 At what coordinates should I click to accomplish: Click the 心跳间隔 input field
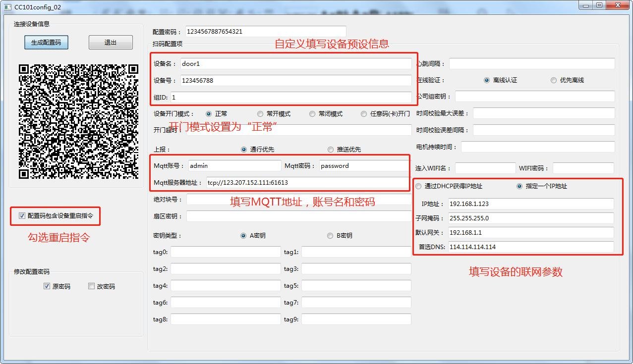pyautogui.click(x=532, y=64)
